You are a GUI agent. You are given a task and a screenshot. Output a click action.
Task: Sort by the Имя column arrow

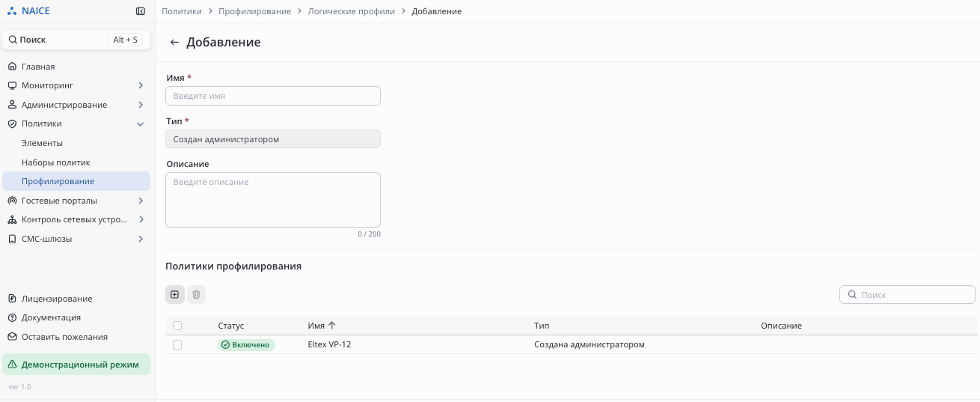(332, 326)
